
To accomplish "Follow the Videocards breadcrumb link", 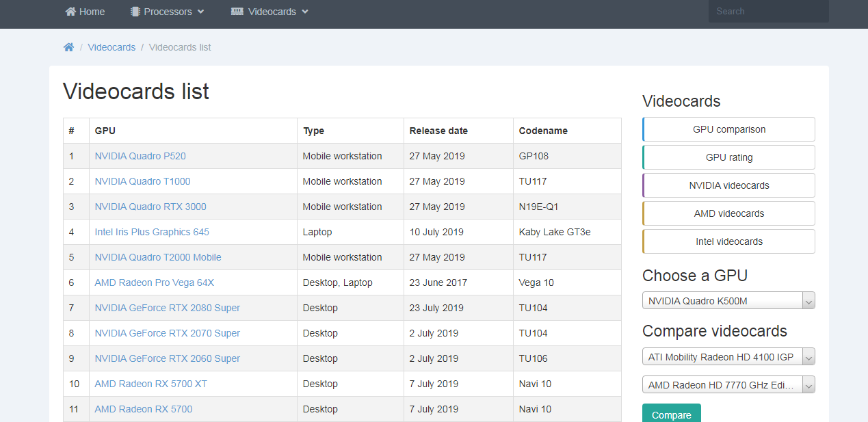I will click(111, 47).
